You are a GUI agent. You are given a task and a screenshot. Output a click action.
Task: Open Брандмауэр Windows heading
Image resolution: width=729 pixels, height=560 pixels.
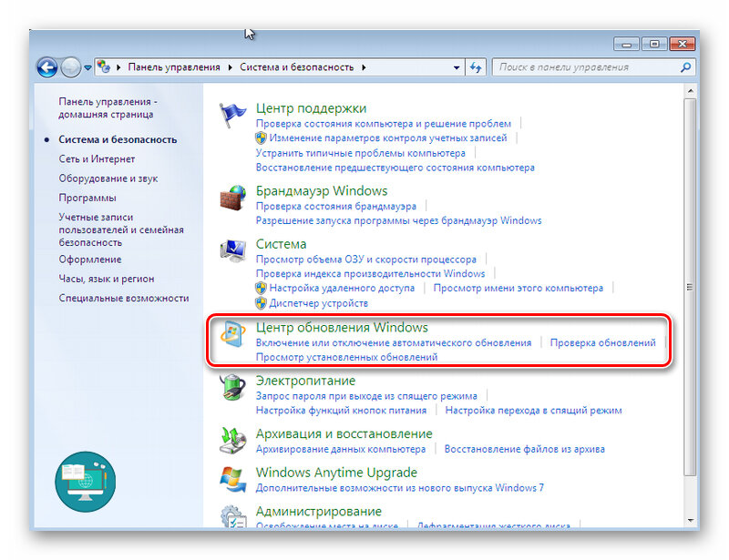point(322,191)
